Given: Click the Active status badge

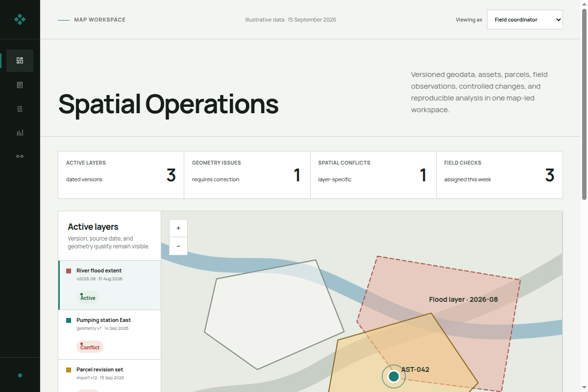Looking at the screenshot, I should coord(88,297).
